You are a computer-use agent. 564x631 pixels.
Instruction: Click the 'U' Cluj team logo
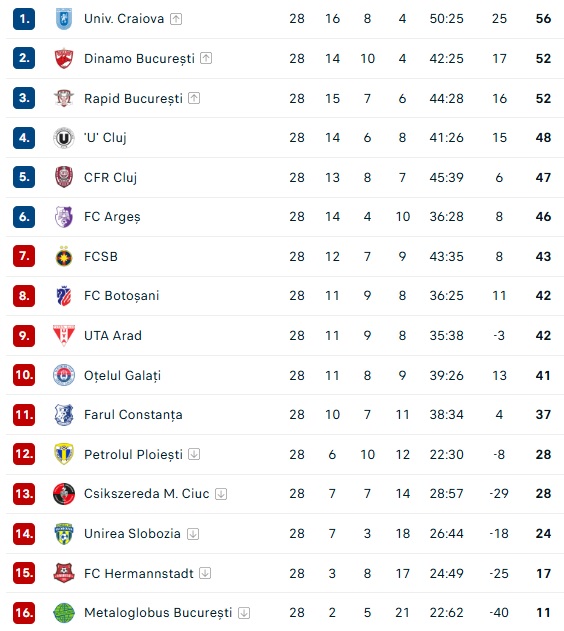pyautogui.click(x=64, y=138)
